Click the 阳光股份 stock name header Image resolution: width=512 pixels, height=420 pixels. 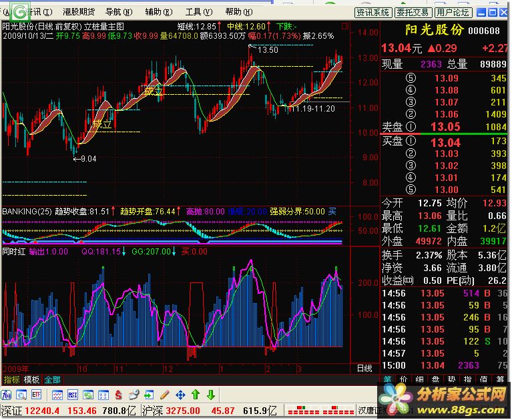click(x=435, y=30)
